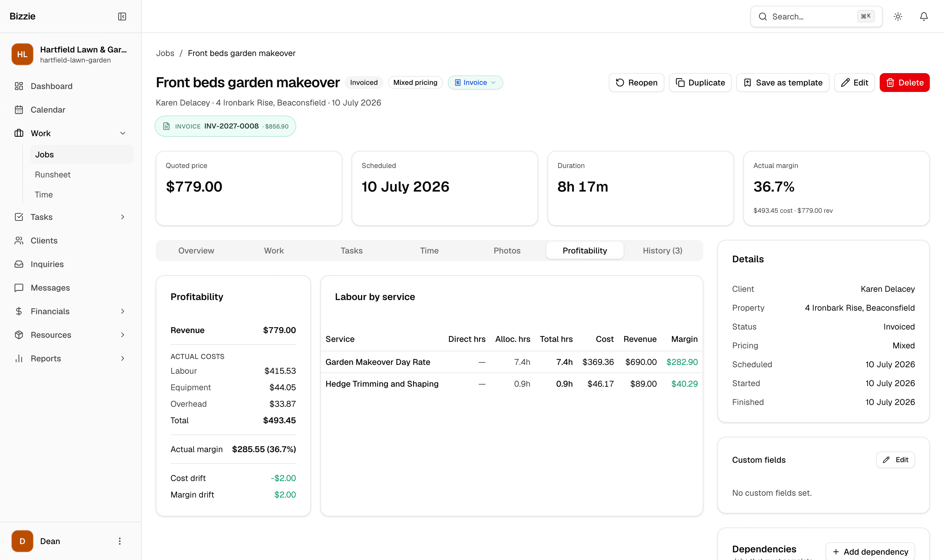The image size is (944, 560).
Task: Click the Labour cost $415.53 value
Action: pos(280,371)
